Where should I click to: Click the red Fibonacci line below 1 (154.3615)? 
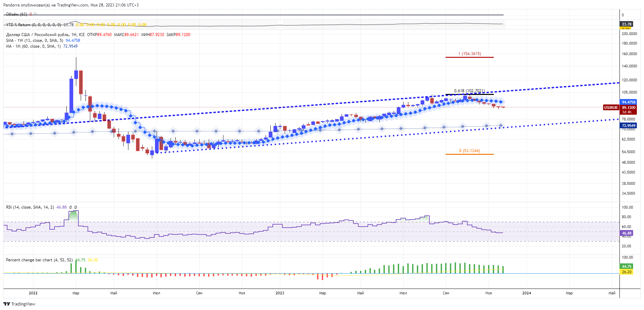[x=470, y=57]
